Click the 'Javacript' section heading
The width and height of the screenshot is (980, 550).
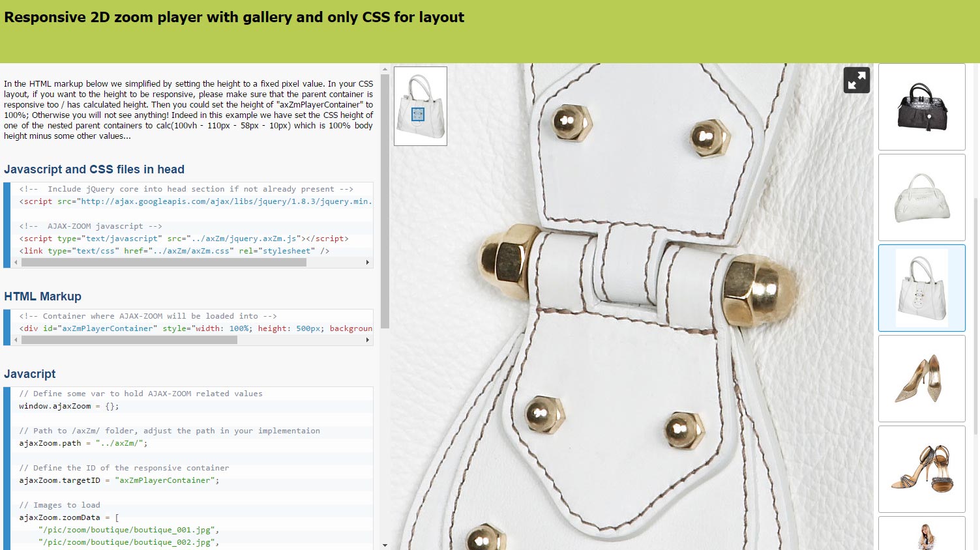tap(29, 374)
